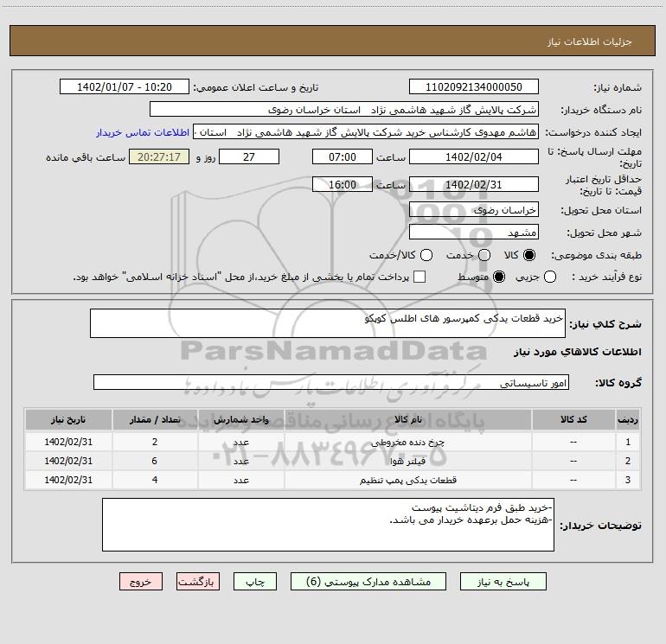Image resolution: width=666 pixels, height=644 pixels.
Task: Select the کالا/خدمت radio button
Action: click(x=426, y=255)
